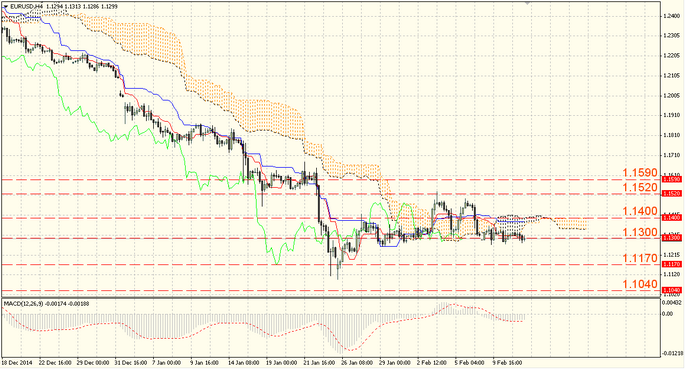Viewport: 685px width, 369px height.
Task: Click the small triangle before EURUSD,H4
Action: [x=6, y=6]
